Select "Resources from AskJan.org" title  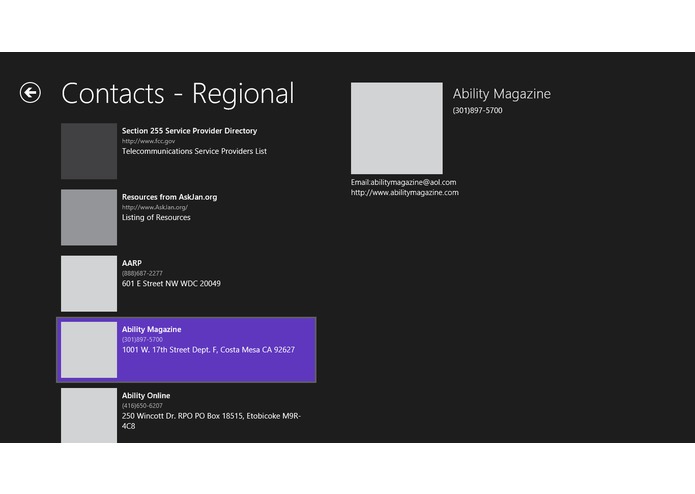(169, 197)
